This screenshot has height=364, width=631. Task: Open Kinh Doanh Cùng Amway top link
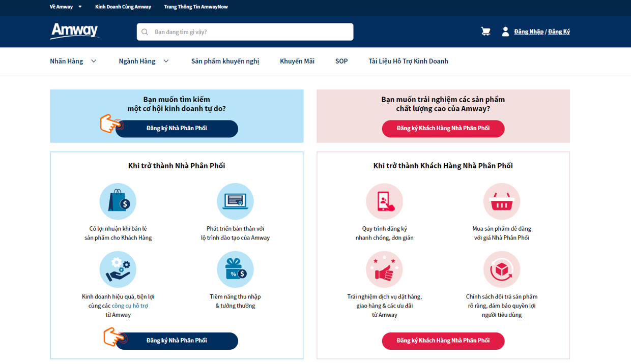tap(123, 7)
